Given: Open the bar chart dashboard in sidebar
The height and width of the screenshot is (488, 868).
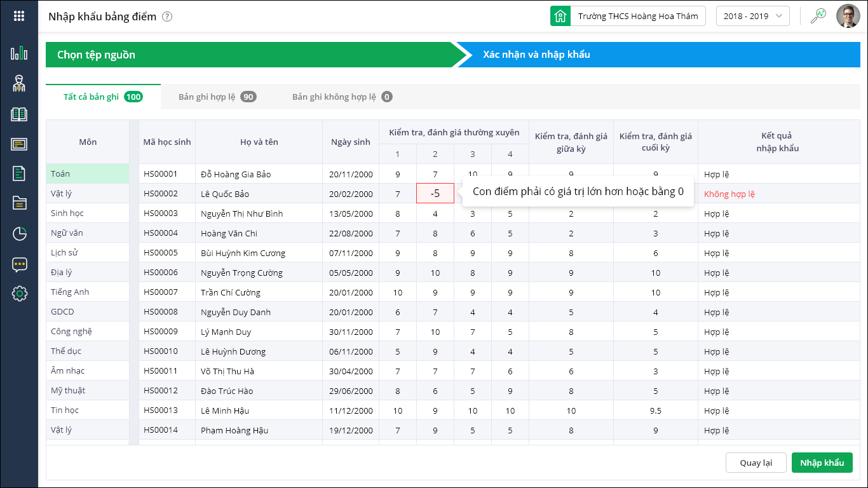Looking at the screenshot, I should click(x=19, y=53).
